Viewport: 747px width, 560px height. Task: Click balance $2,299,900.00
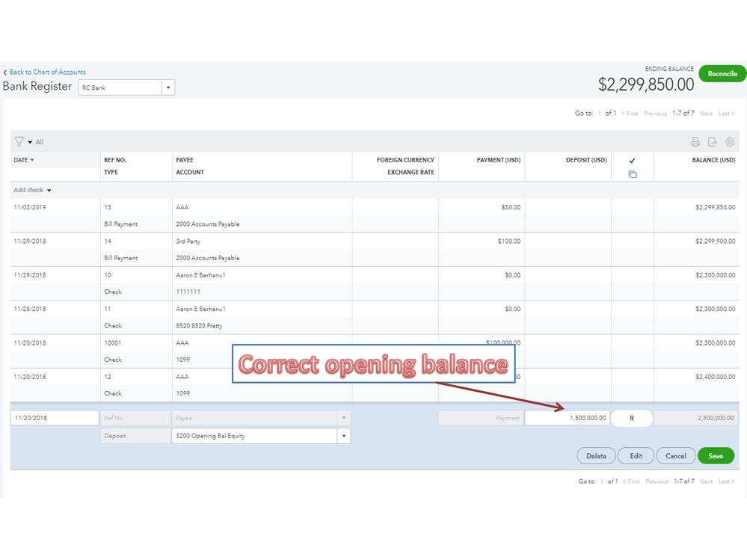tap(715, 241)
